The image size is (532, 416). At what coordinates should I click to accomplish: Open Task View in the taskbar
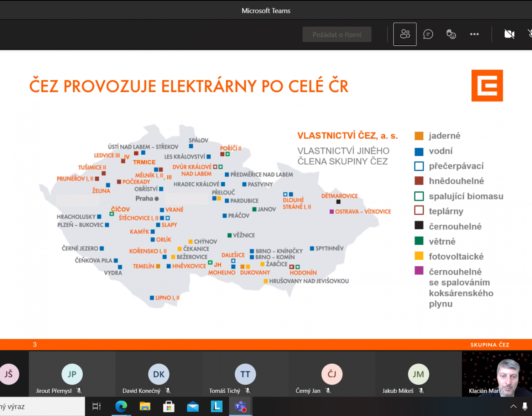click(x=96, y=406)
